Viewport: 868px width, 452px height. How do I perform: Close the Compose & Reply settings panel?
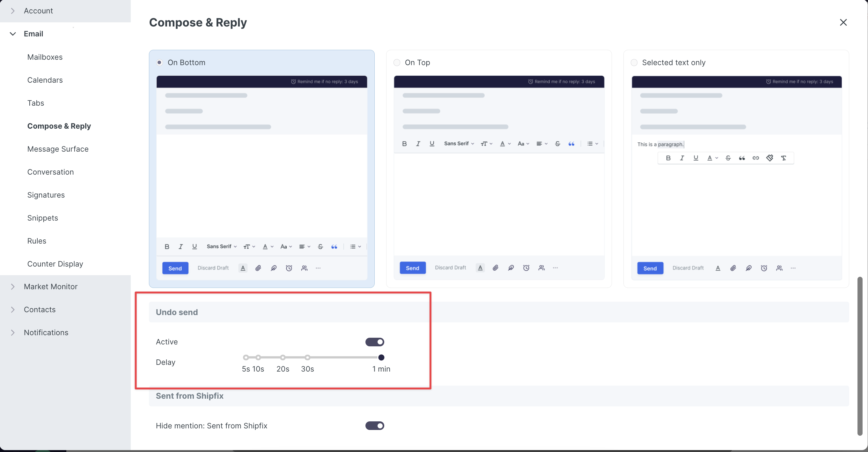coord(843,22)
